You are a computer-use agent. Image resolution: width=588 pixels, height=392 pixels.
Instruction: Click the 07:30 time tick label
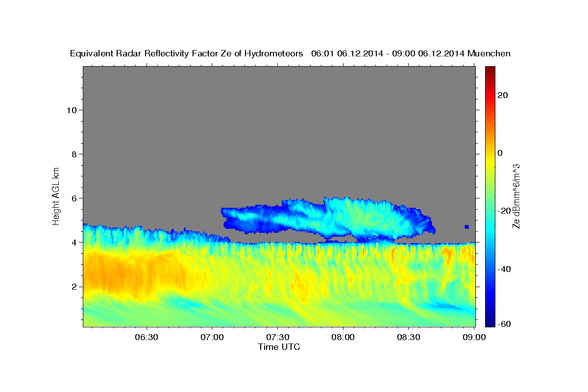[x=277, y=337]
